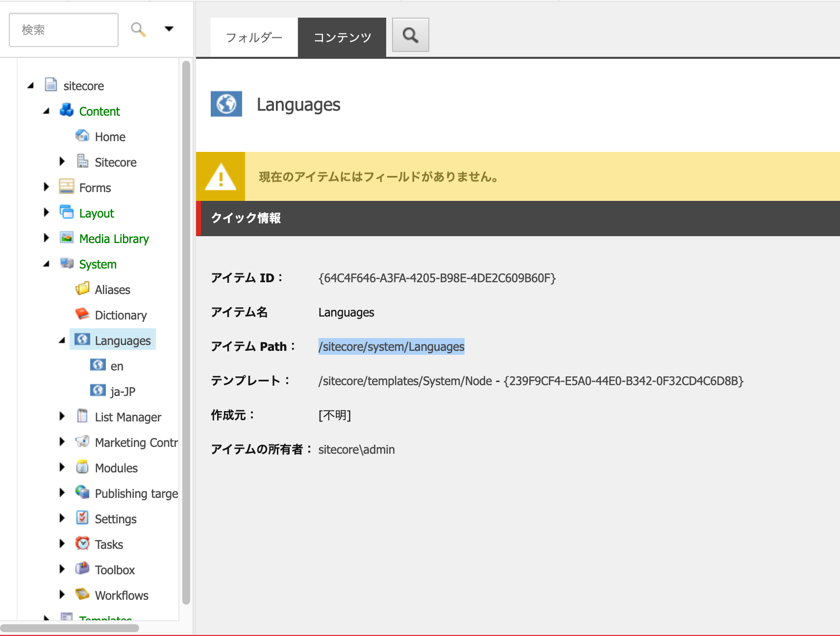Image resolution: width=840 pixels, height=636 pixels.
Task: Click the Sitecore building icon in tree
Action: [82, 161]
